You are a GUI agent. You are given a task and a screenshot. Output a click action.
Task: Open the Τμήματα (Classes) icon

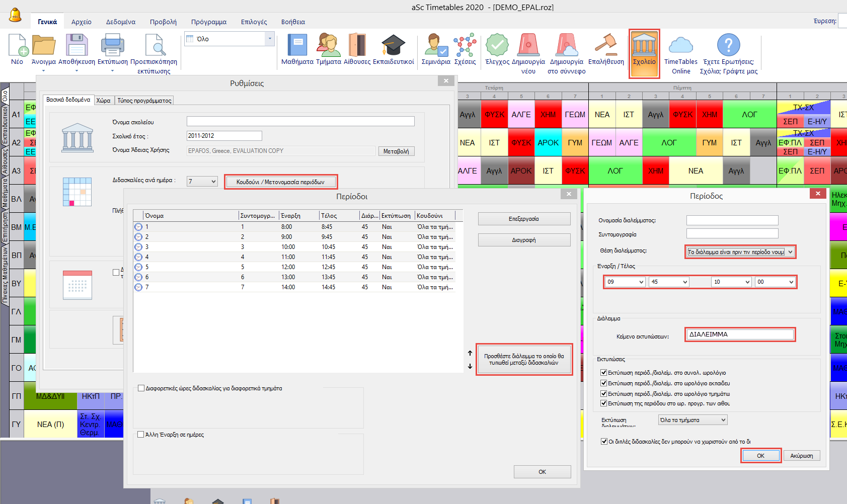coord(328,46)
